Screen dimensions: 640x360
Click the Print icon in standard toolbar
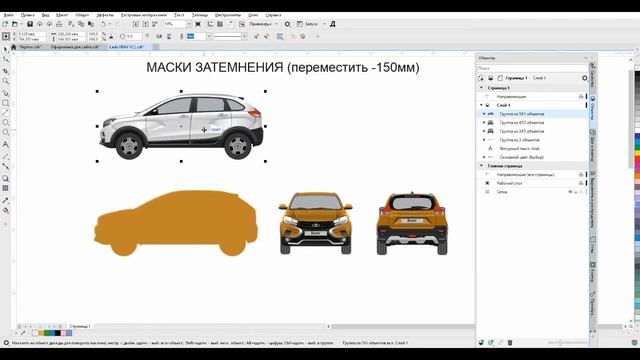[59, 24]
